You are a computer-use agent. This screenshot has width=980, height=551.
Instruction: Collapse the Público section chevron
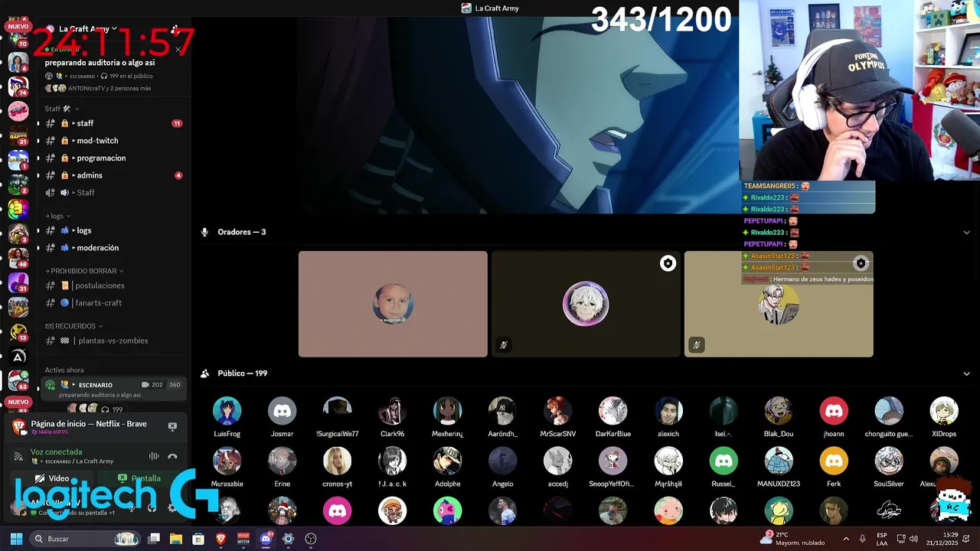pos(966,373)
